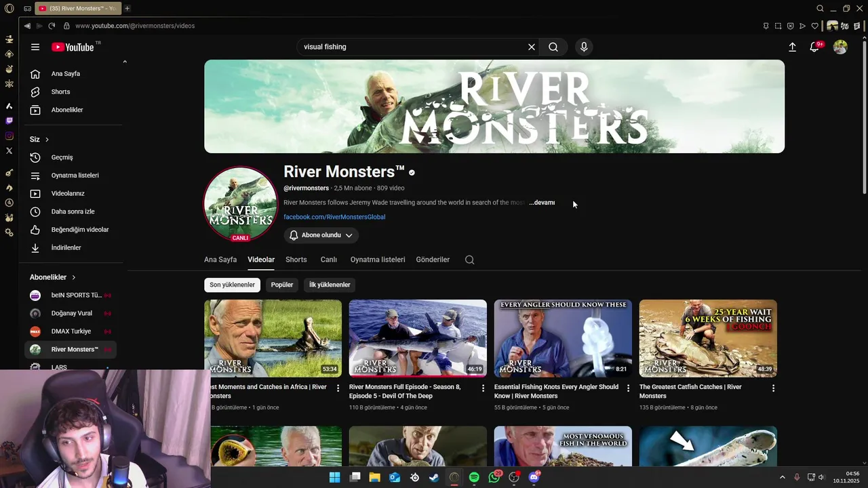Open the YouTube upload arrow icon
Image resolution: width=868 pixels, height=488 pixels.
[x=792, y=47]
